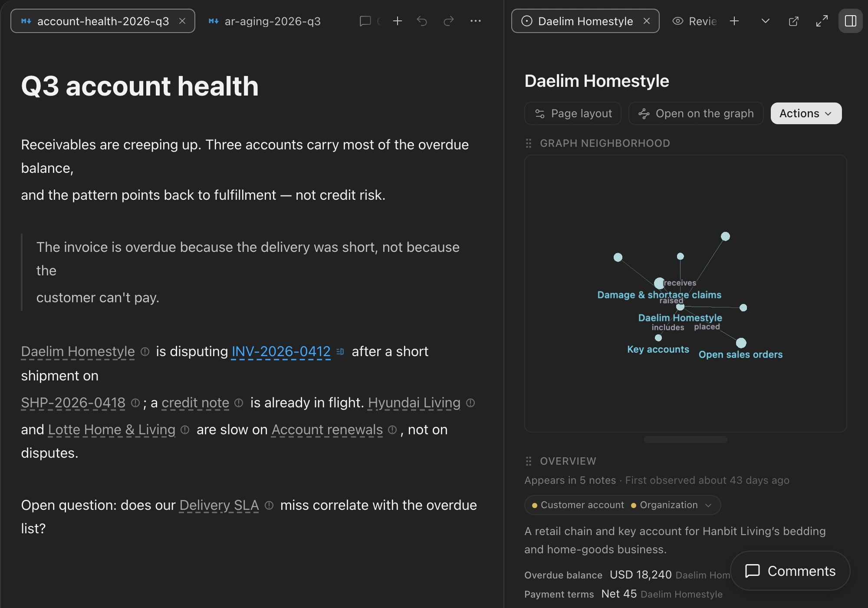Click the Q3 account health heading
Image resolution: width=868 pixels, height=608 pixels.
[x=140, y=86]
